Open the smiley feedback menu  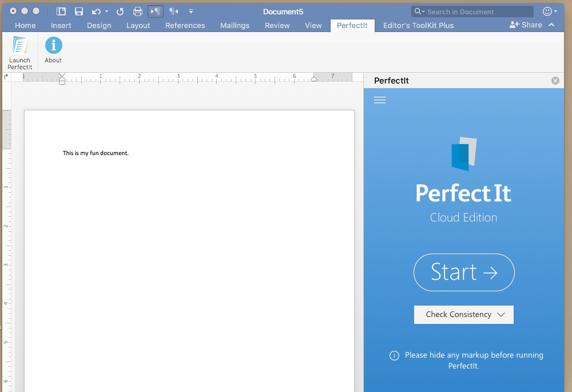point(548,10)
